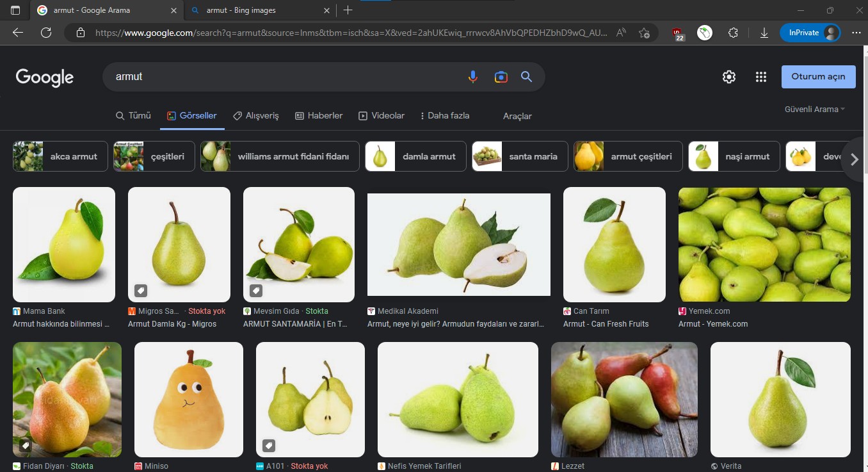Image resolution: width=868 pixels, height=472 pixels.
Task: Click the voice search microphone icon
Action: (472, 77)
